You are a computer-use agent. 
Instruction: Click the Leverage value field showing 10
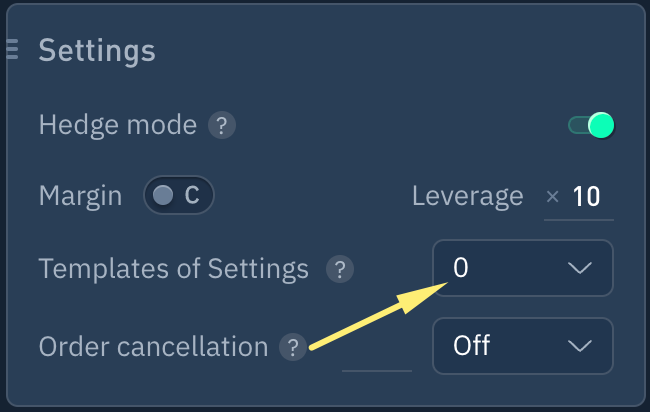(x=587, y=196)
